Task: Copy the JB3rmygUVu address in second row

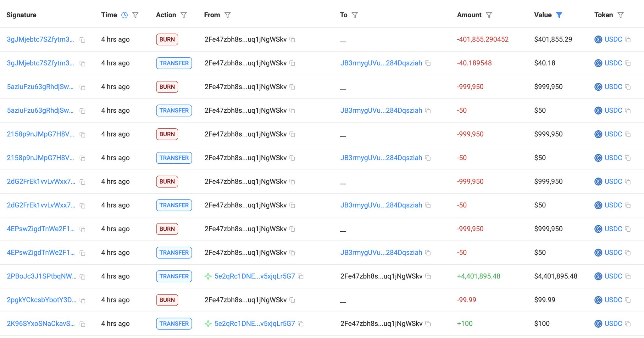Action: point(428,63)
